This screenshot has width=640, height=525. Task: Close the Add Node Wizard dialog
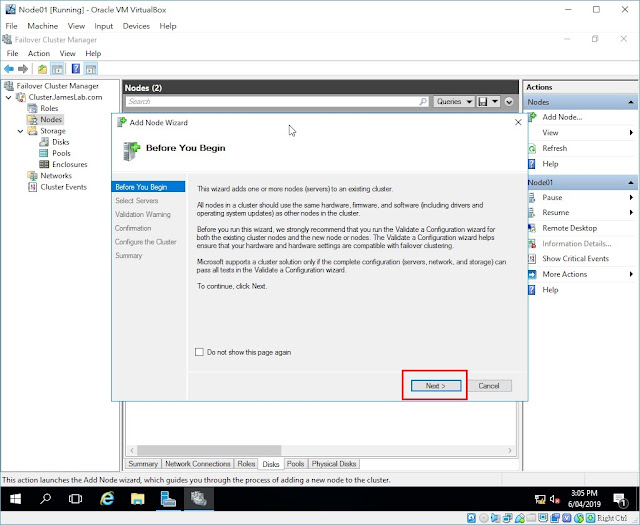[518, 122]
